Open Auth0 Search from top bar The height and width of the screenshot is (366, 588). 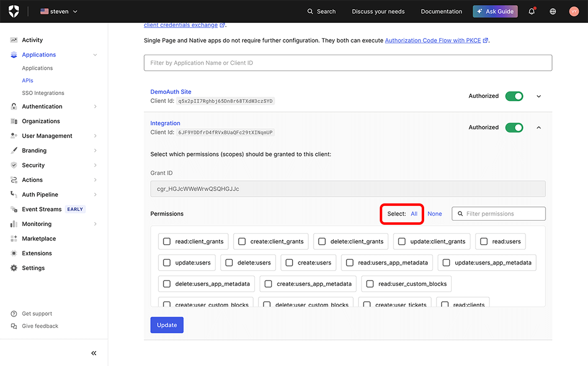[321, 11]
